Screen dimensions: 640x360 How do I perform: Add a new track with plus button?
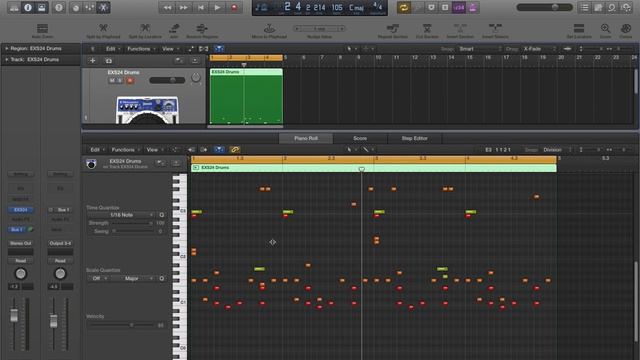click(x=93, y=60)
